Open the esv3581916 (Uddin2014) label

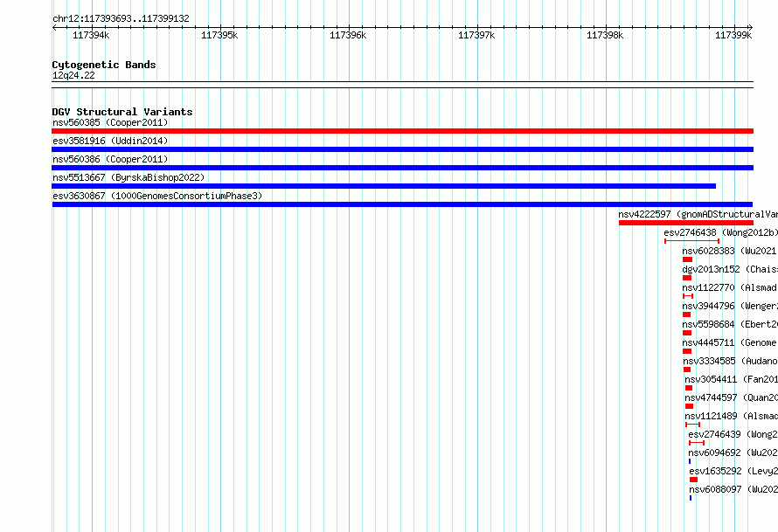tap(110, 141)
